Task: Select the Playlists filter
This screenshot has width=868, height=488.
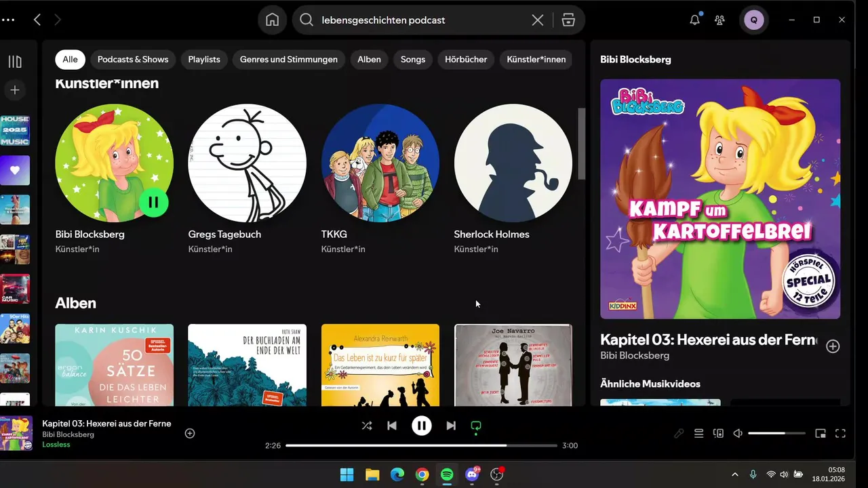Action: pos(204,59)
